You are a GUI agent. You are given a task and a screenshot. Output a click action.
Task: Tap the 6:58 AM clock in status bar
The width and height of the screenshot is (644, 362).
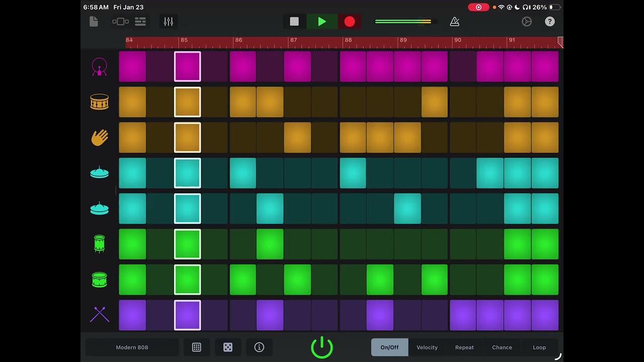(x=96, y=7)
